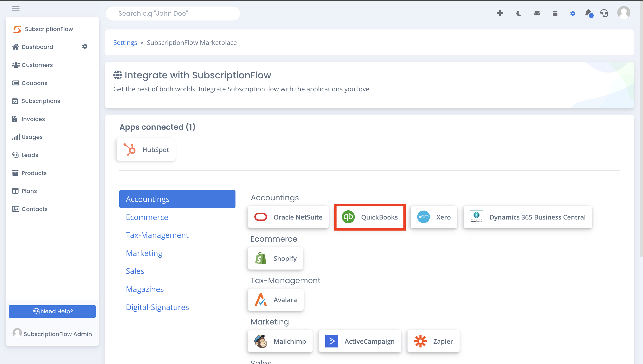Screen dimensions: 643x364
Task: Click the plus add-new icon
Action: click(500, 13)
